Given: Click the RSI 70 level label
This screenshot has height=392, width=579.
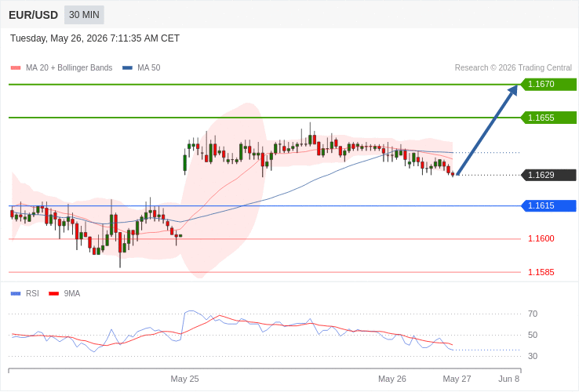Looking at the screenshot, I should click(533, 314).
